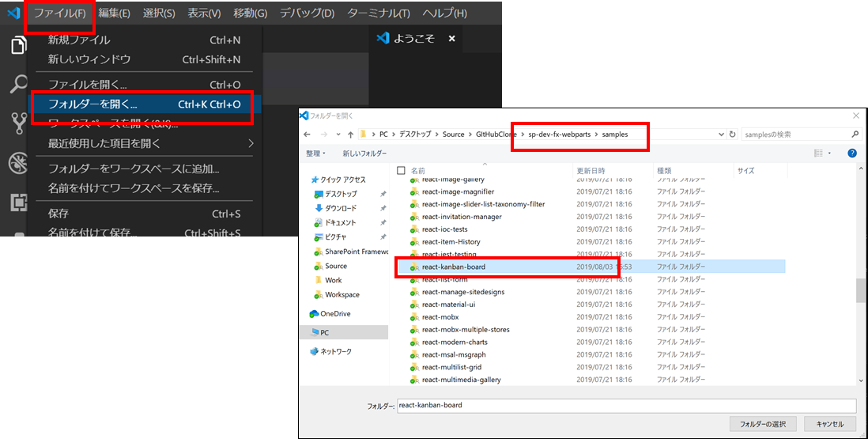This screenshot has height=439, width=868.
Task: Click Back arrow in folder dialog
Action: coord(308,134)
